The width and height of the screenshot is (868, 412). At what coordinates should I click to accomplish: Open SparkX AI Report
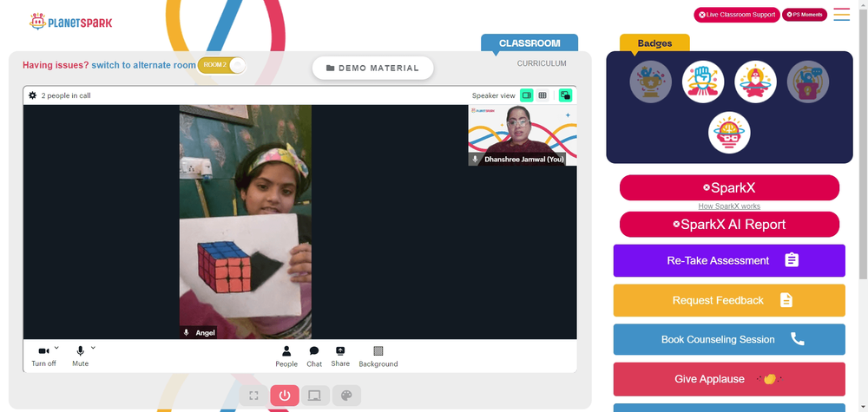pos(729,225)
